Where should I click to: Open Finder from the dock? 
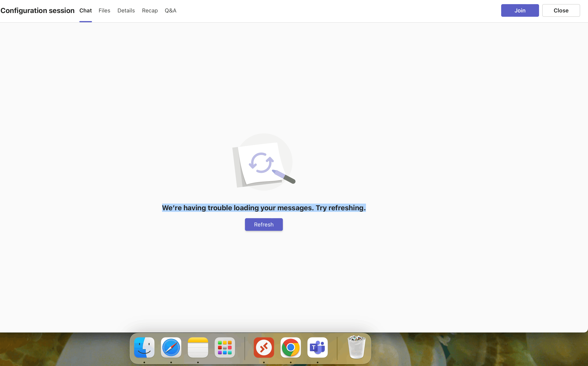tap(144, 347)
